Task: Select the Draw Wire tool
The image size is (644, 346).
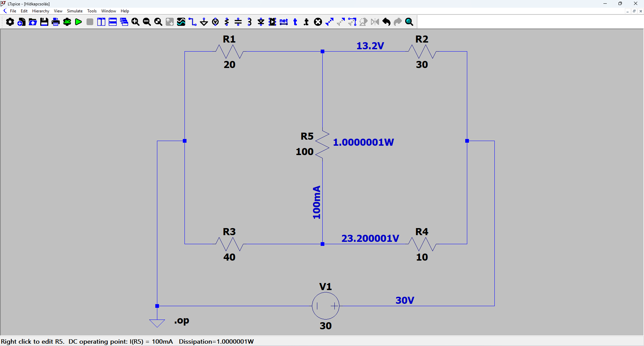Action: pos(193,22)
